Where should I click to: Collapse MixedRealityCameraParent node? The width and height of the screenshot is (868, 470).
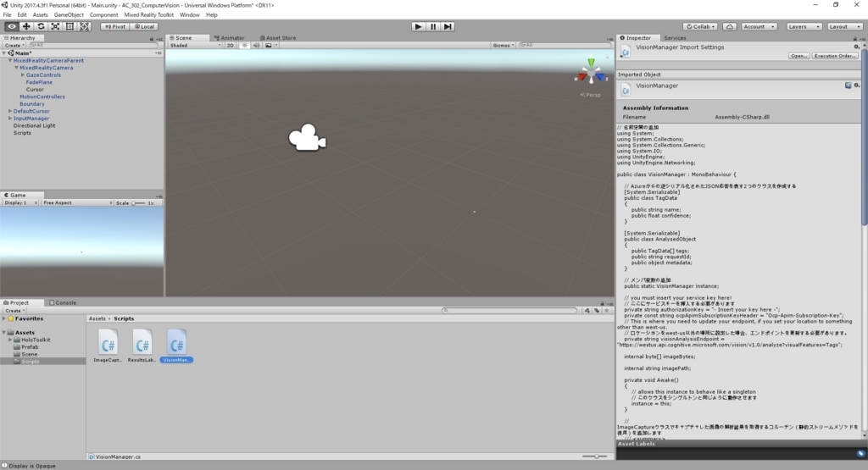point(10,60)
